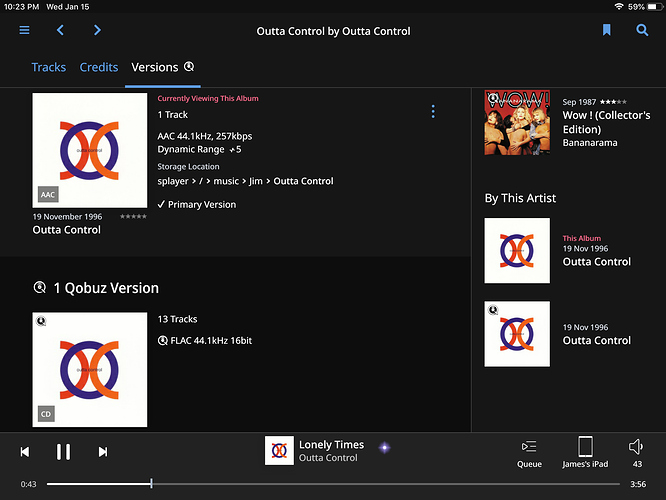This screenshot has height=500, width=666.
Task: Open the 'Outta Control' title below AAC cover
Action: [67, 230]
